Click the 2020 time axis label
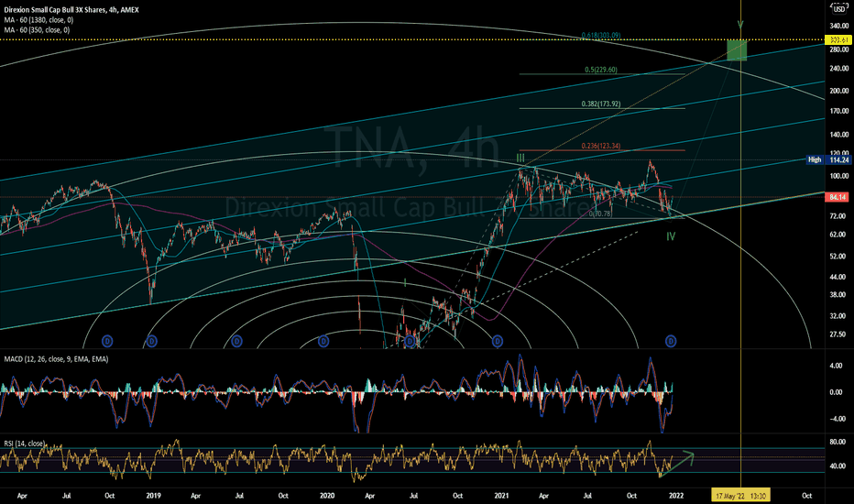The height and width of the screenshot is (504, 854). [327, 496]
